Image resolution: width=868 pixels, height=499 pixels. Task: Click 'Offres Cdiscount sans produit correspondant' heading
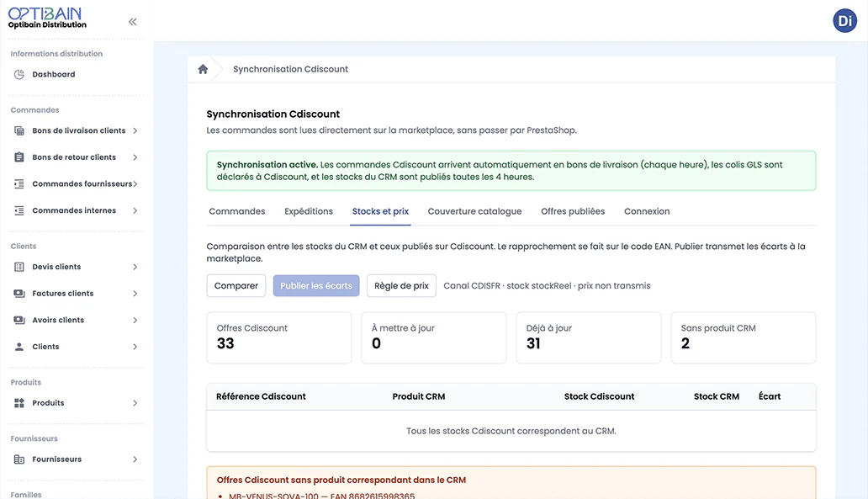click(341, 480)
